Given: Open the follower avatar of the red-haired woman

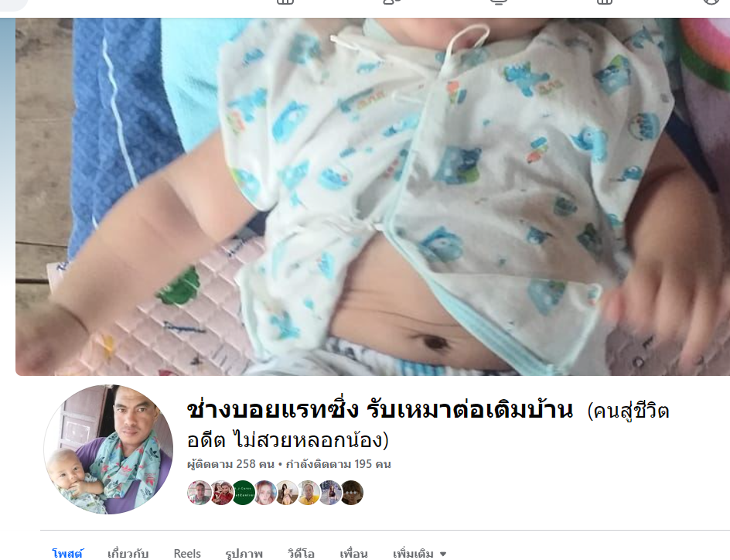Looking at the screenshot, I should click(x=265, y=493).
